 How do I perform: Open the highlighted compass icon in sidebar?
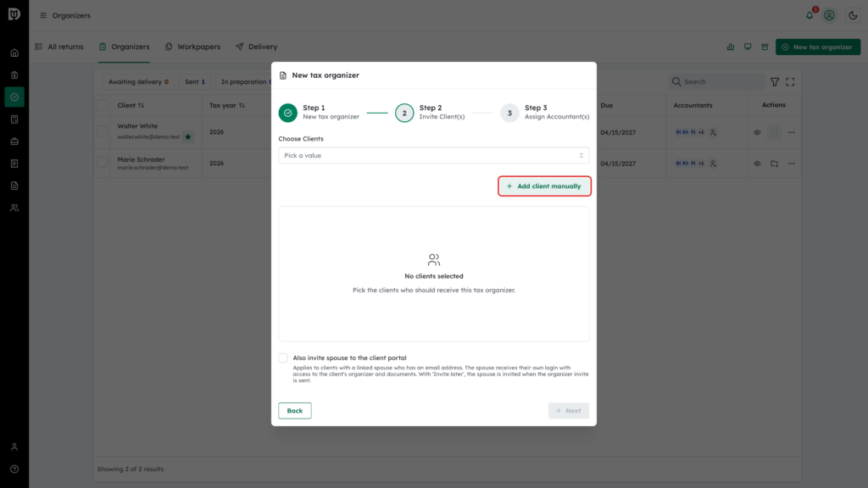click(x=14, y=97)
